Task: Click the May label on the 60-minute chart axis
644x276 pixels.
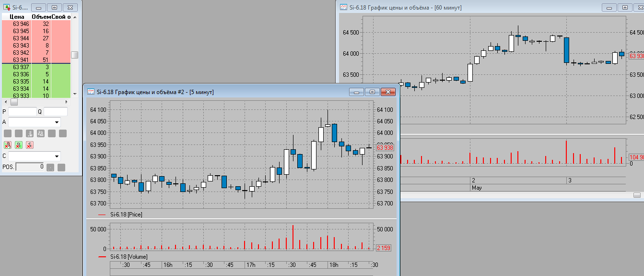Action: click(477, 188)
